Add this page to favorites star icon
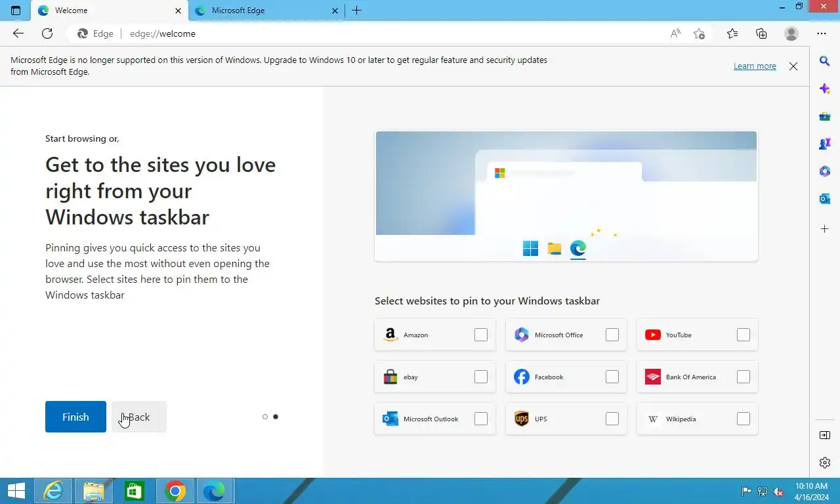840x504 pixels. (x=700, y=33)
